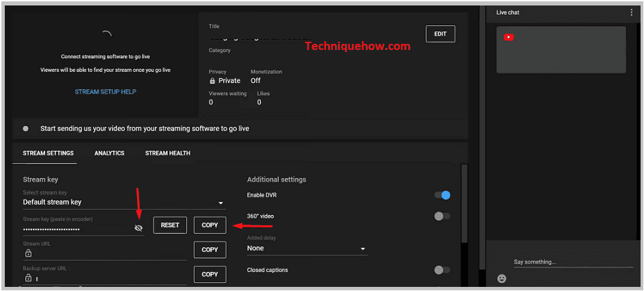Viewport: 644px width, 291px height.
Task: Click the Likes count
Action: [x=259, y=102]
